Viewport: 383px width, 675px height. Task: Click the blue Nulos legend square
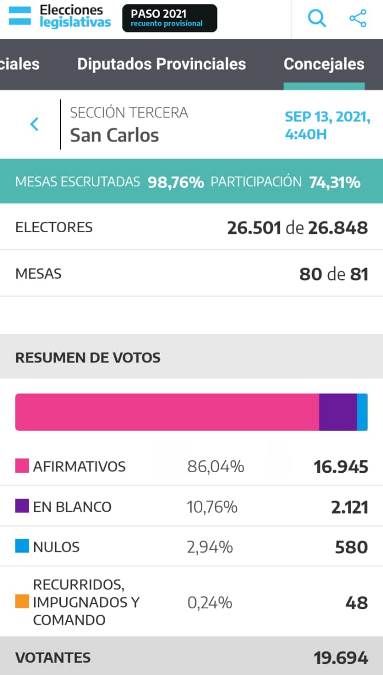coord(22,547)
